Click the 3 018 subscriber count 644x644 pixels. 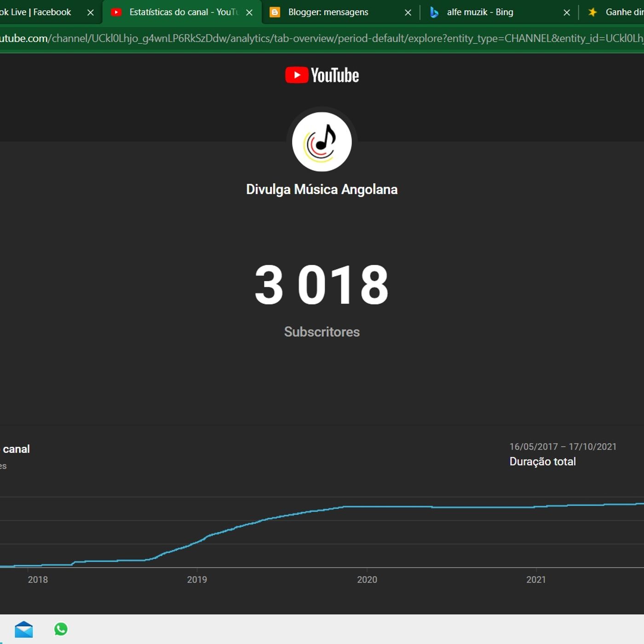[322, 285]
